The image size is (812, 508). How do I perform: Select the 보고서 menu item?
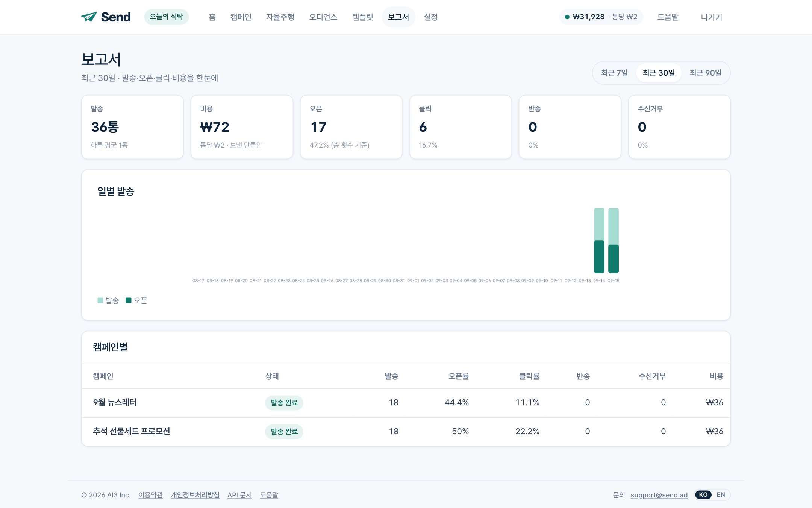pyautogui.click(x=398, y=17)
